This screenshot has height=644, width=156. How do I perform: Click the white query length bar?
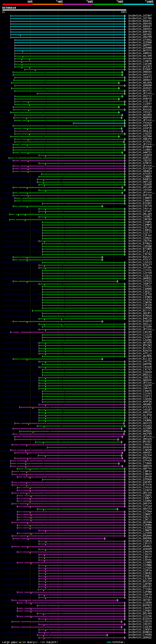(64, 10)
